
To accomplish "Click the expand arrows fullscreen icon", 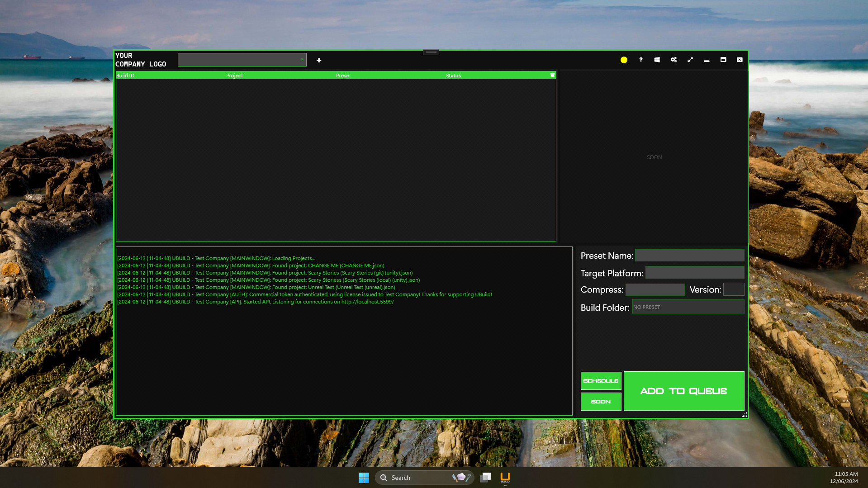I will tap(690, 60).
